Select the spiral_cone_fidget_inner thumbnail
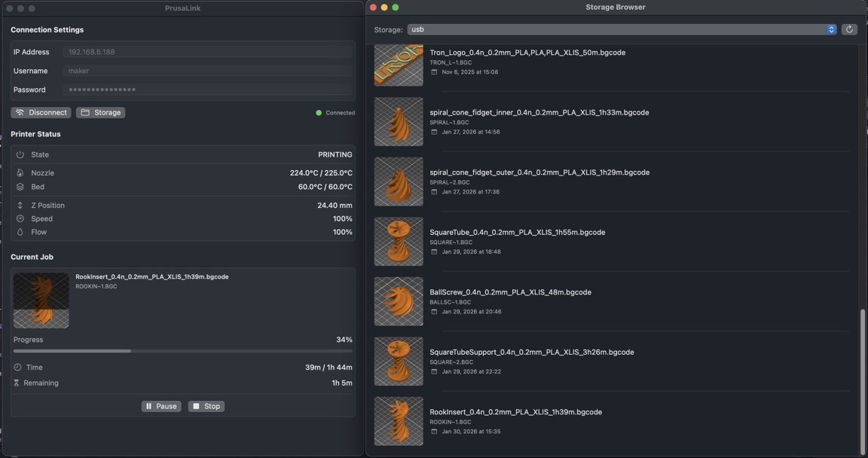This screenshot has height=458, width=868. pos(399,122)
